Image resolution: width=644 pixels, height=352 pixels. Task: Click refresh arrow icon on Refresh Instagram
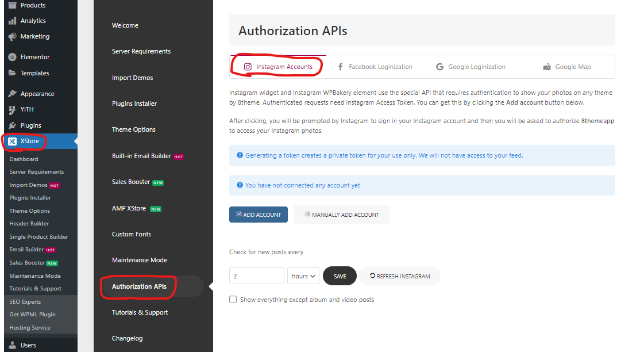pos(372,276)
